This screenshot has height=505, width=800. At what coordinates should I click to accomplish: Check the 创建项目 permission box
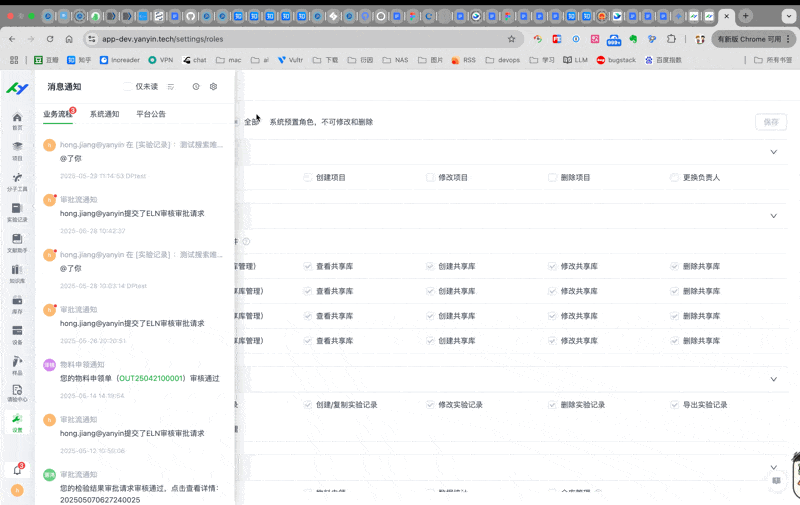(x=308, y=177)
